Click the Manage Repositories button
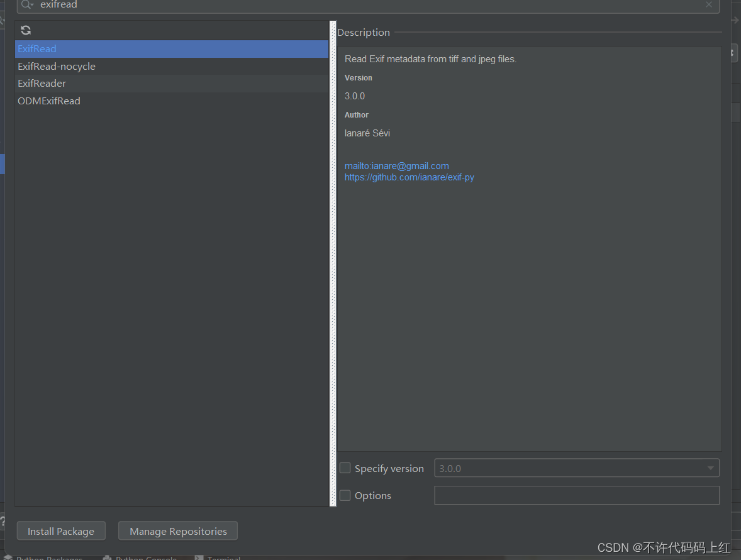The image size is (741, 560). tap(177, 530)
